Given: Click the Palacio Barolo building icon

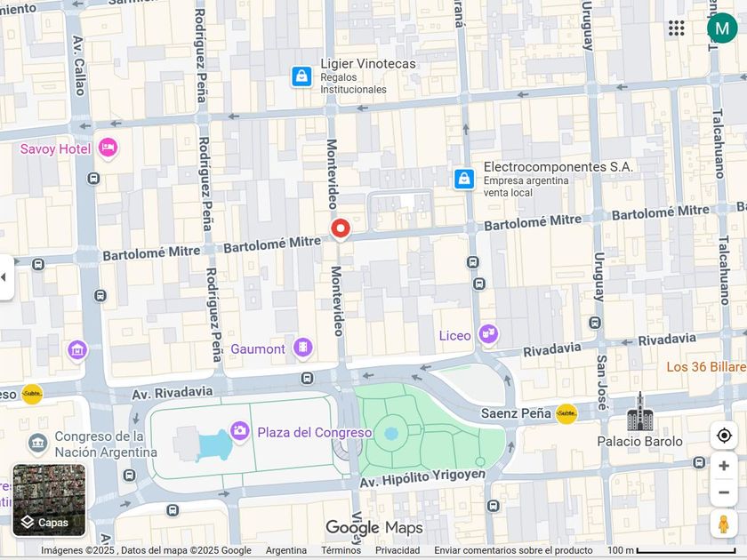Looking at the screenshot, I should click(639, 412).
